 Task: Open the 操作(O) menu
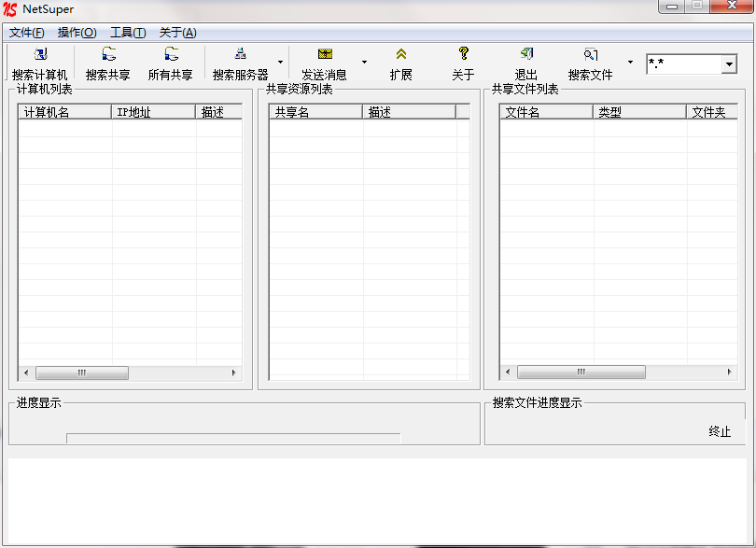click(x=75, y=31)
